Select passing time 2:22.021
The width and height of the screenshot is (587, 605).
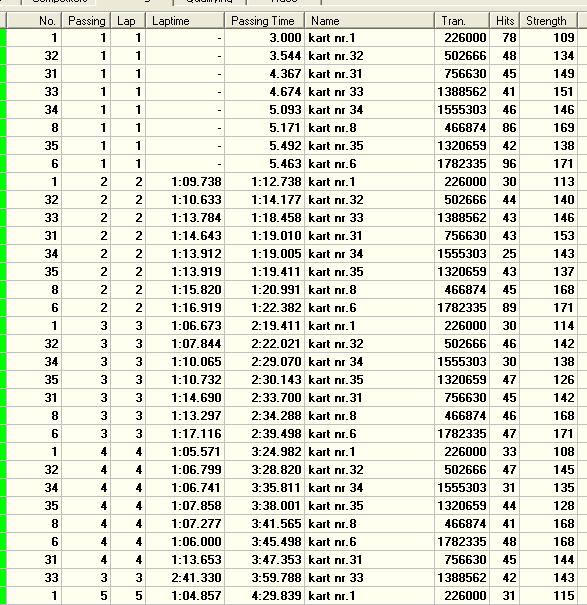[x=264, y=344]
